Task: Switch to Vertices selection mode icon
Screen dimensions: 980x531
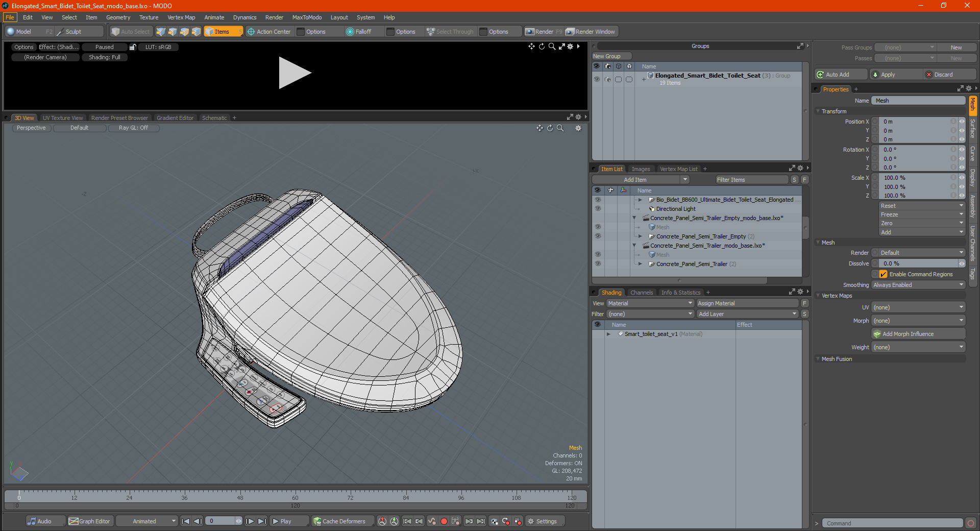Action: click(161, 32)
